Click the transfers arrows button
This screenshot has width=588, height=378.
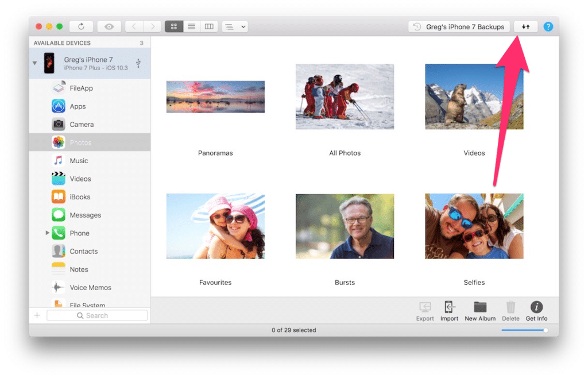click(525, 26)
